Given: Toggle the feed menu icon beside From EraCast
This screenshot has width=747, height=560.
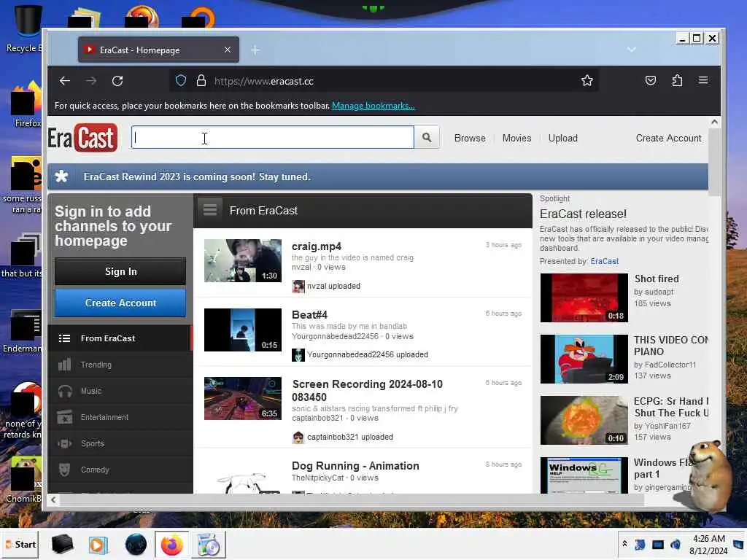Looking at the screenshot, I should pos(210,210).
